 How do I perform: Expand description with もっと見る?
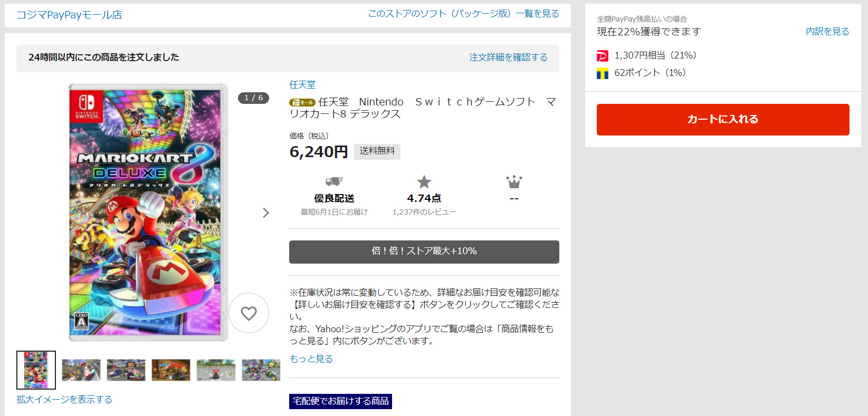pyautogui.click(x=311, y=359)
